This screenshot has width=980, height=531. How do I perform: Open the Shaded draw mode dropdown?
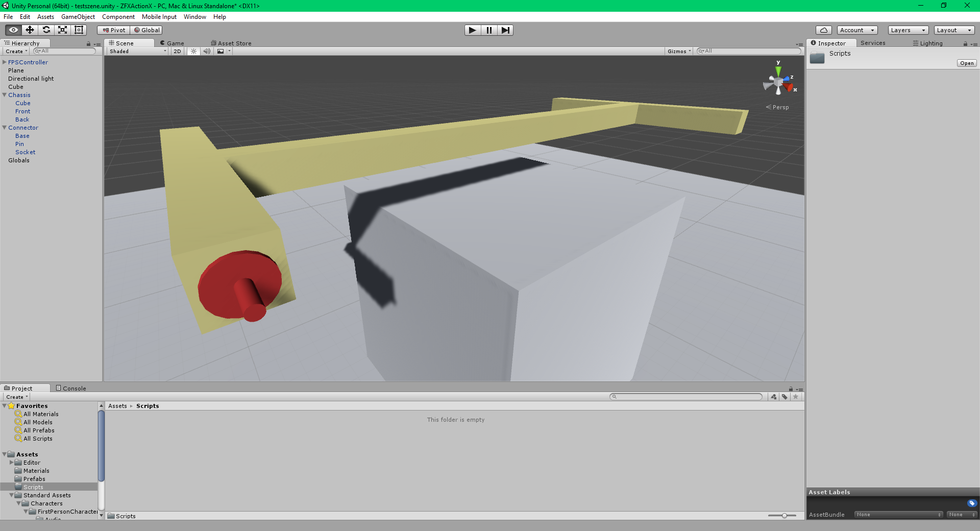click(x=137, y=51)
